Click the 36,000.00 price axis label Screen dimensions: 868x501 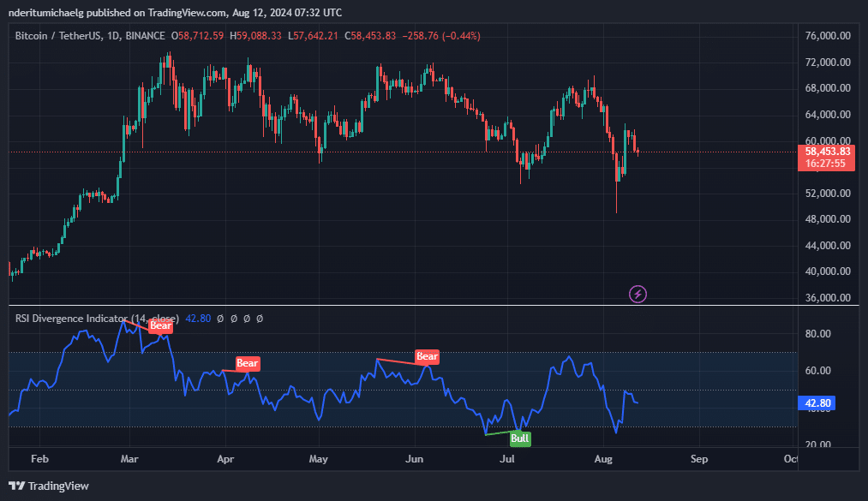828,297
